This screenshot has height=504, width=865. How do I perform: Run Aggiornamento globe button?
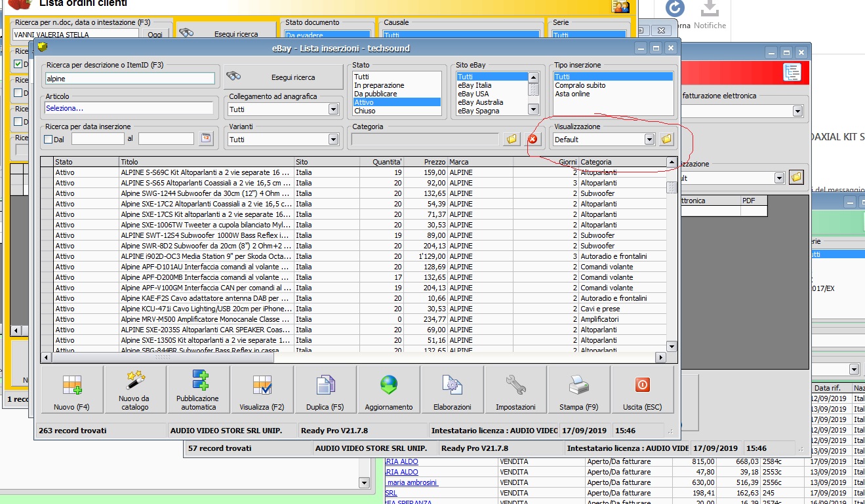389,389
